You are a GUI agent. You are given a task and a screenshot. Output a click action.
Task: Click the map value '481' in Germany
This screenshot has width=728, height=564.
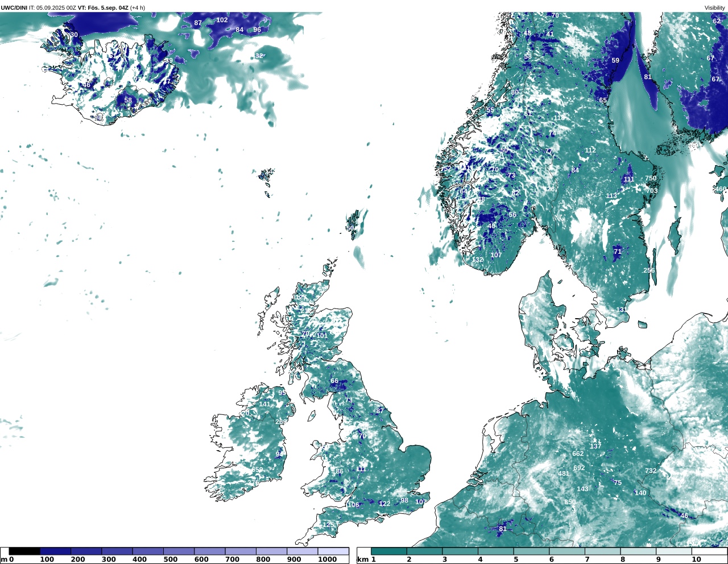[564, 474]
